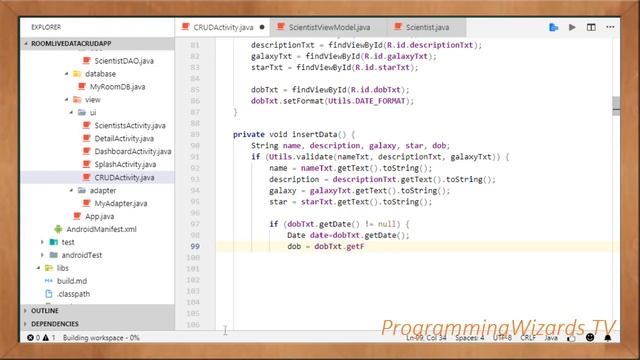Click line number 99 in the gutter
This screenshot has width=640, height=360.
tap(195, 247)
